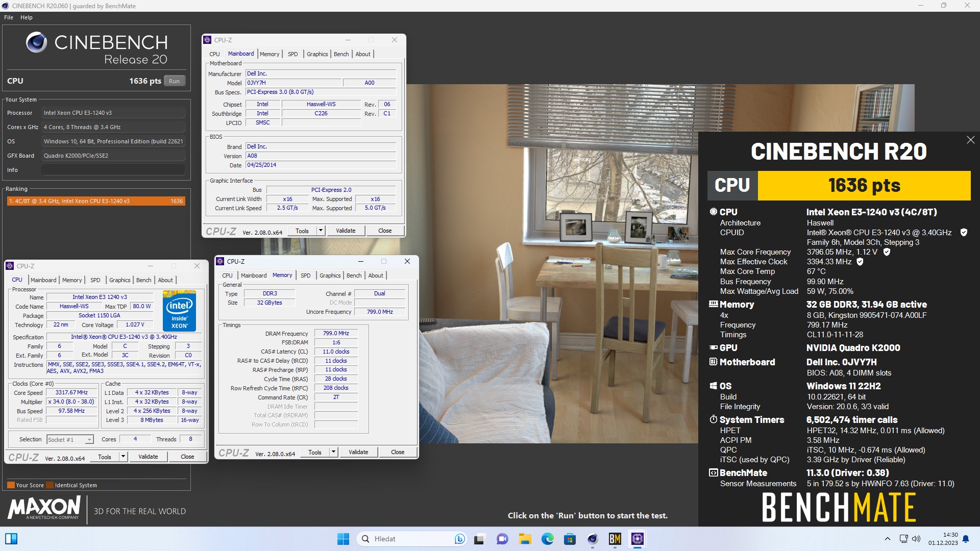Open the File menu in Cinebench
The image size is (980, 551).
[9, 17]
